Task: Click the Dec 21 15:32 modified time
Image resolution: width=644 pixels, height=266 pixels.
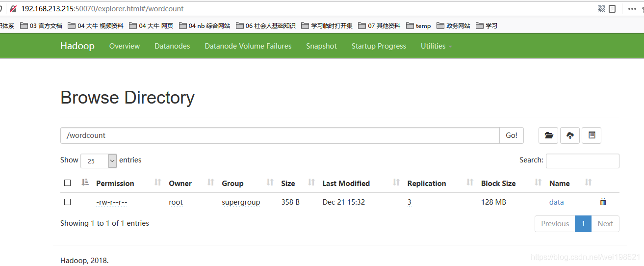Action: [344, 202]
